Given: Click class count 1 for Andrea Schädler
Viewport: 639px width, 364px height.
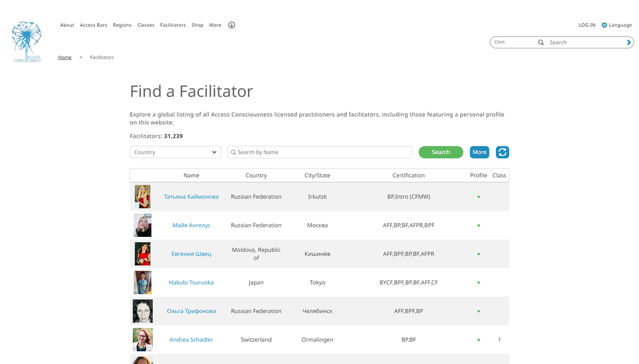Looking at the screenshot, I should pyautogui.click(x=499, y=340).
